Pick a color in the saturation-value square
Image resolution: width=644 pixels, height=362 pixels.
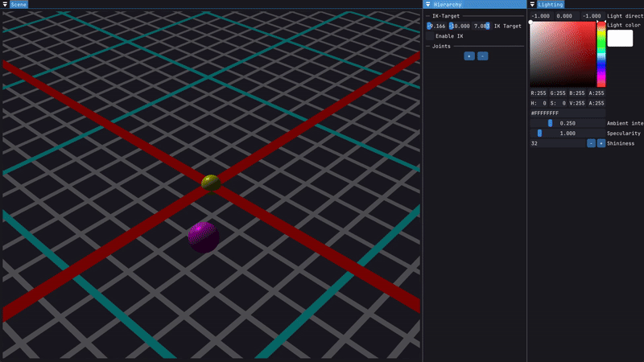pyautogui.click(x=563, y=54)
